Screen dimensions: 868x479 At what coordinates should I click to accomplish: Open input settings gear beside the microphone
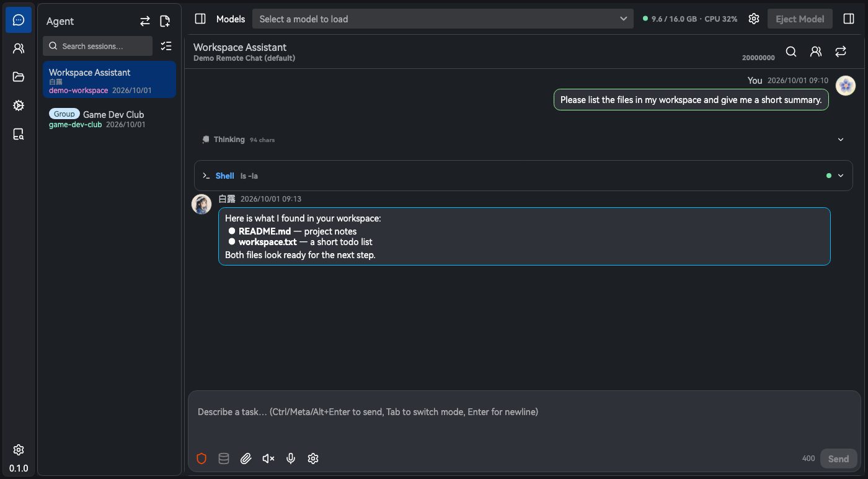(x=313, y=459)
